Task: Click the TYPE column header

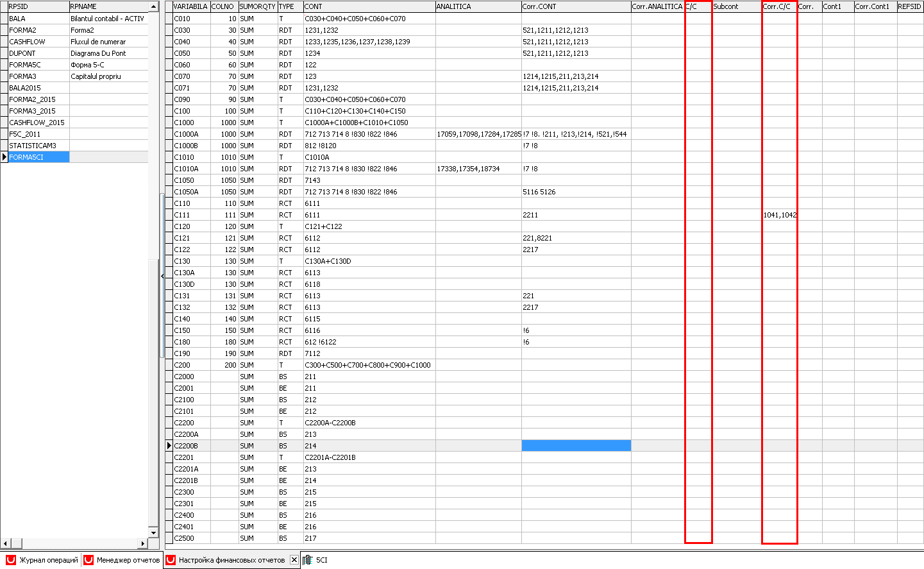Action: tap(290, 6)
